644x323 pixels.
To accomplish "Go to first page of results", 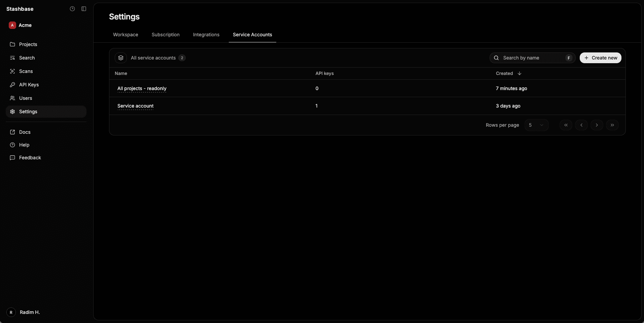I will 566,125.
